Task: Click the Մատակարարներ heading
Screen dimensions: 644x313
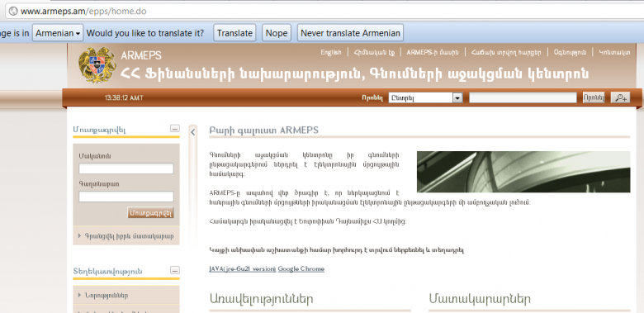Action: point(480,299)
